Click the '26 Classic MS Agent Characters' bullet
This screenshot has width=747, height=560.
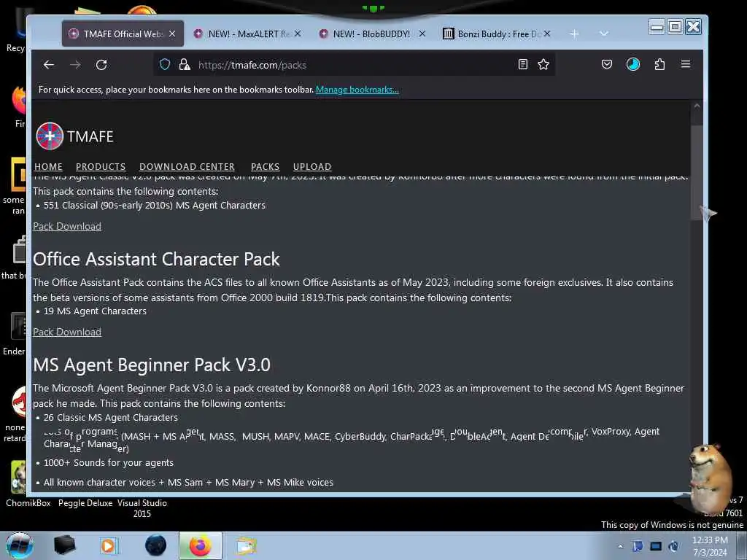[111, 417]
